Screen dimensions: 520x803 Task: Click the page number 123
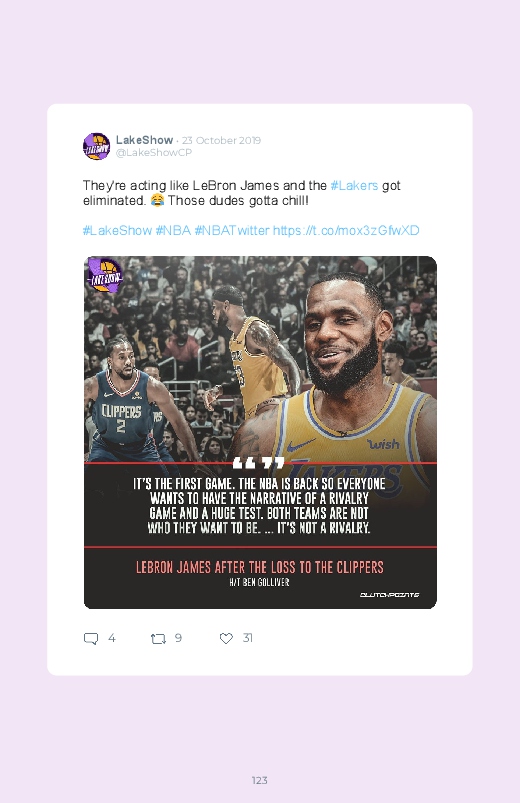click(x=260, y=780)
